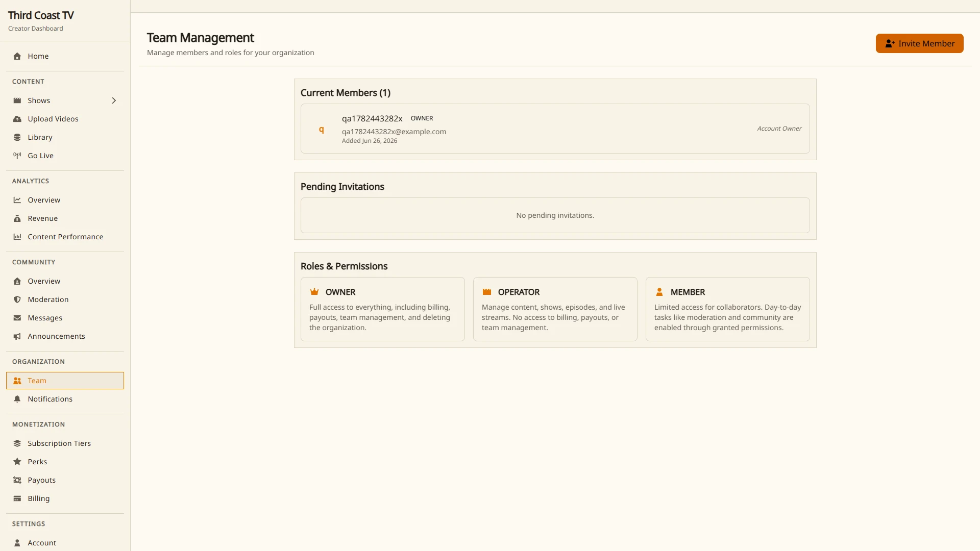Click the Perks star icon

click(x=17, y=462)
